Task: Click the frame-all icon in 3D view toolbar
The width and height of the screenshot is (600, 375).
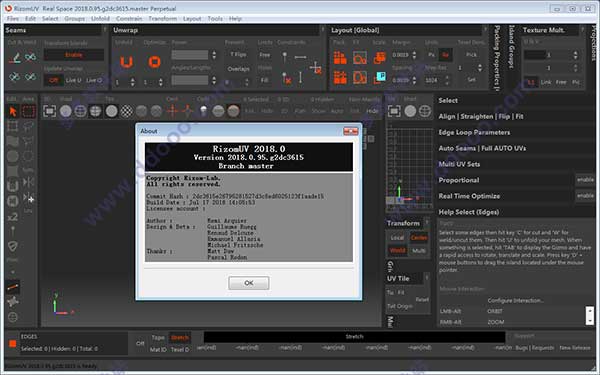Action: 49,111
